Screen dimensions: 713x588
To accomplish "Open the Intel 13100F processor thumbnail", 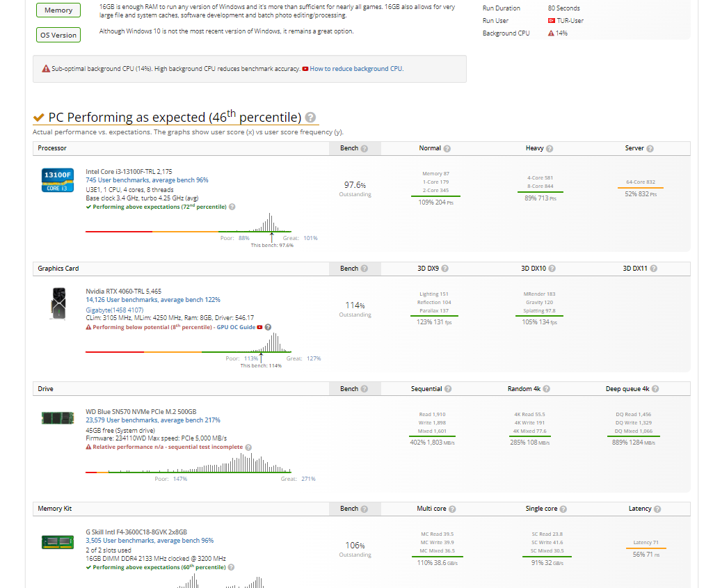I will [58, 180].
